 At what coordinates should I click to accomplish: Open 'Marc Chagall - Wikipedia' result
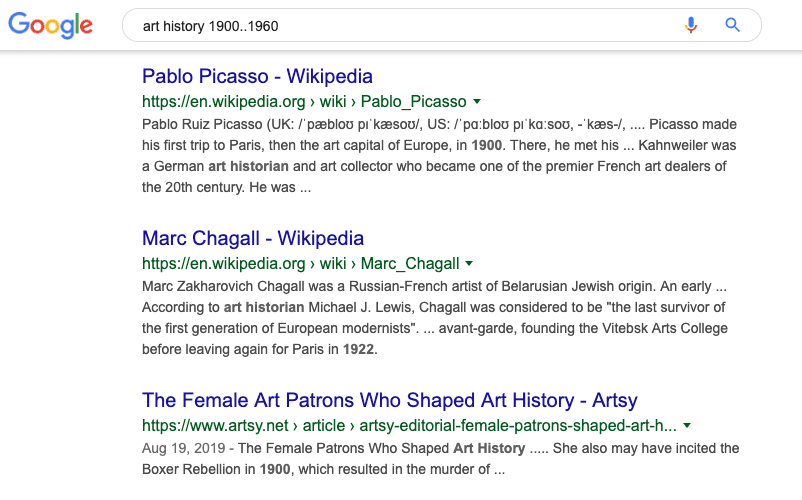(x=253, y=238)
